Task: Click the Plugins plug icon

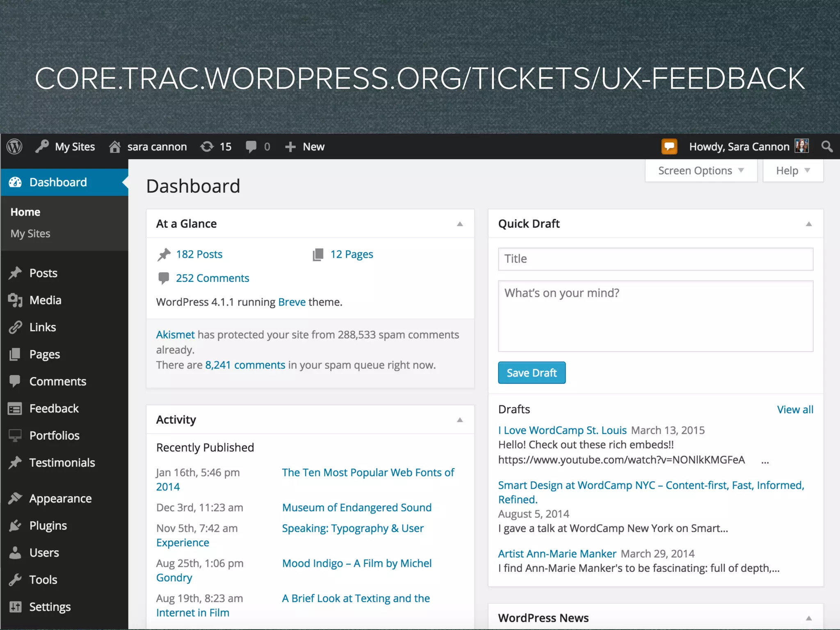Action: click(x=15, y=525)
